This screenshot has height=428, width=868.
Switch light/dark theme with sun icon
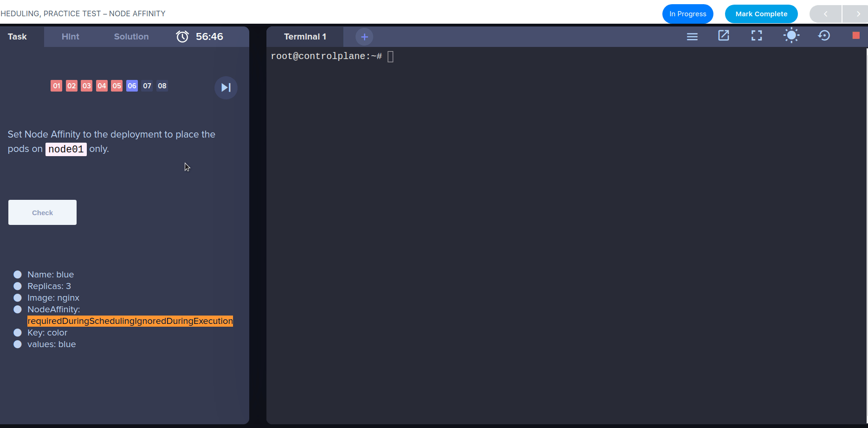pyautogui.click(x=791, y=36)
